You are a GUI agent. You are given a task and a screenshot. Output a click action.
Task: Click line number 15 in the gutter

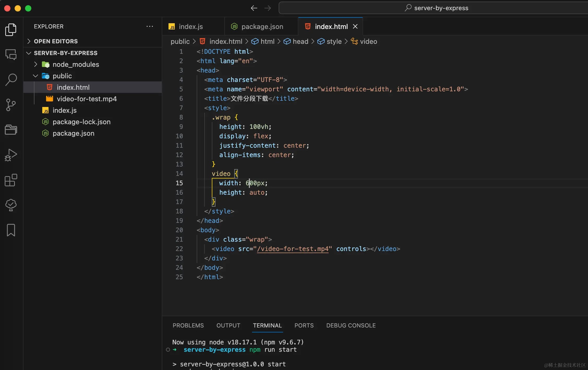tap(179, 183)
